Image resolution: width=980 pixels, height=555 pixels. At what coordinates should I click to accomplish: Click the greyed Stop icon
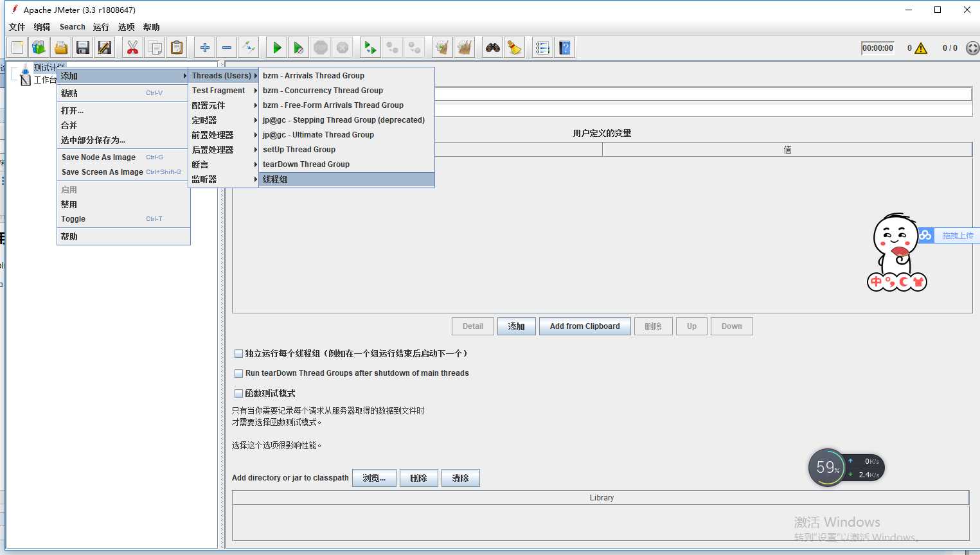321,48
